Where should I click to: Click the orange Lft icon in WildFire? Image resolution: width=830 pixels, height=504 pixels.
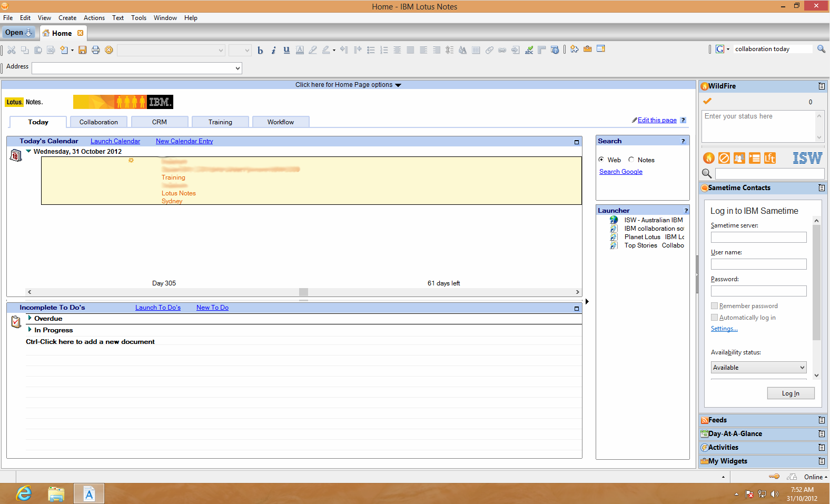tap(770, 158)
